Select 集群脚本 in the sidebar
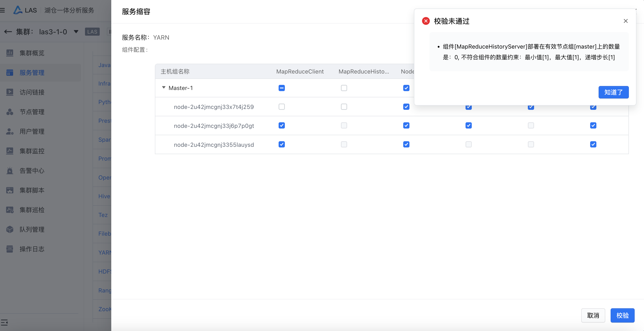This screenshot has width=644, height=331. tap(32, 190)
